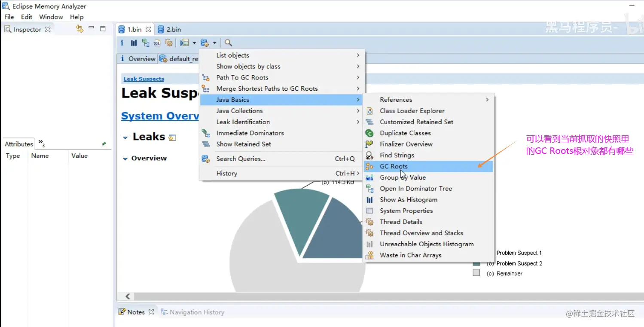
Task: Choose Show objects by class
Action: (282, 66)
